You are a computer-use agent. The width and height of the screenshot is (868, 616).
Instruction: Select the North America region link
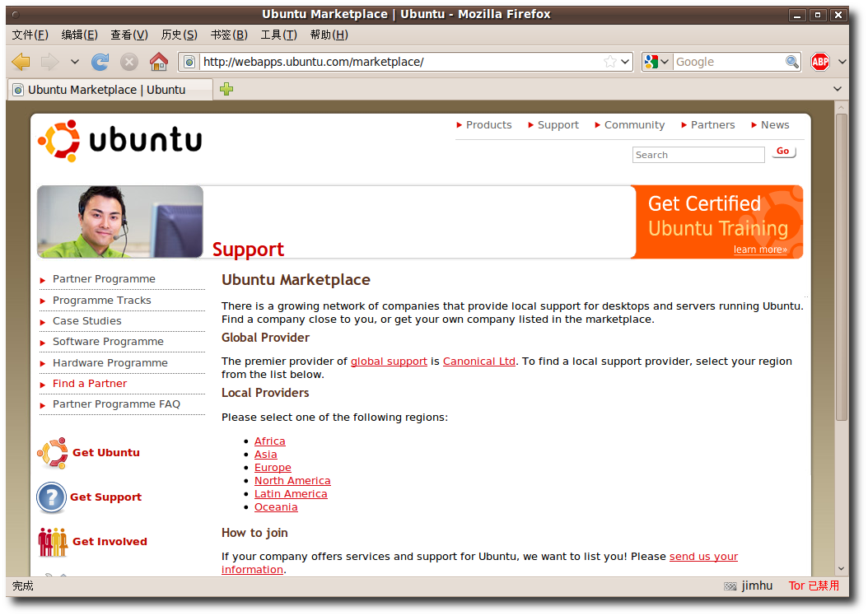click(292, 481)
